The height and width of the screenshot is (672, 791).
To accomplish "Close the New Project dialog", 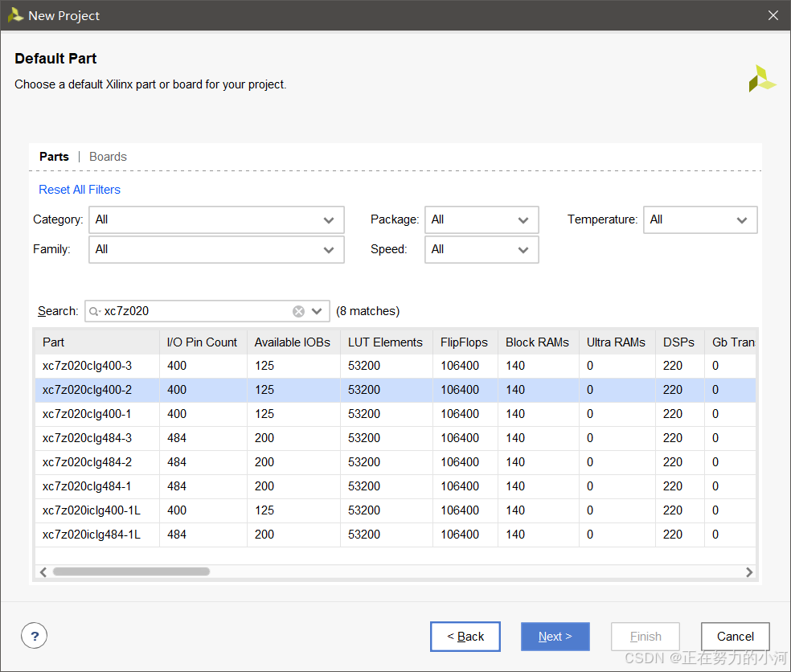I will pos(773,15).
